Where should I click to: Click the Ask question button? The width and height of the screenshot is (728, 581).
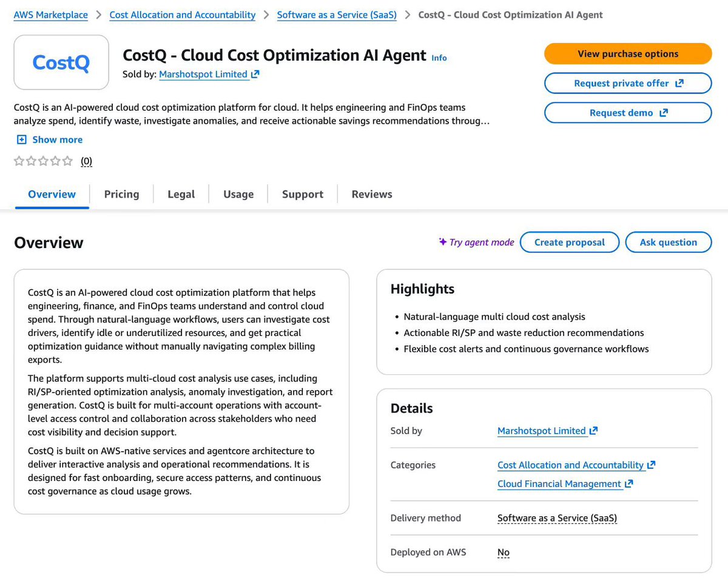(669, 242)
